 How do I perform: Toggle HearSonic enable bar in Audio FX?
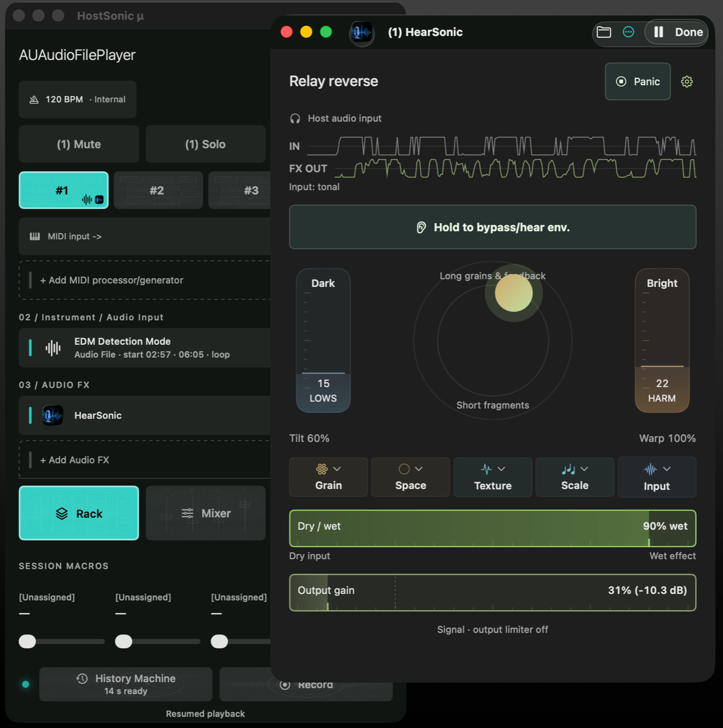[x=30, y=415]
